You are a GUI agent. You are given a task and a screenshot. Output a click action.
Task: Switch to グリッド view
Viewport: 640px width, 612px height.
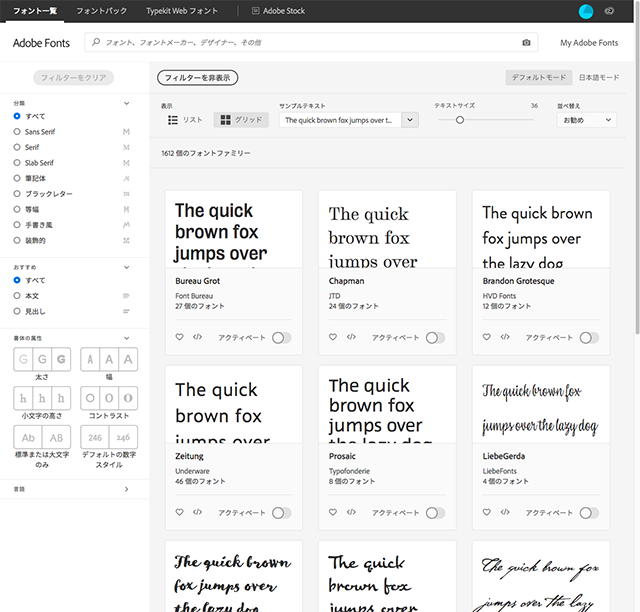click(241, 120)
